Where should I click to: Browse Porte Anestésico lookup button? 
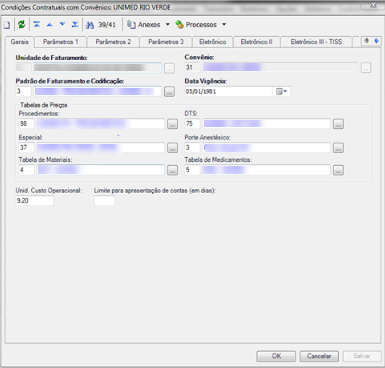point(338,148)
